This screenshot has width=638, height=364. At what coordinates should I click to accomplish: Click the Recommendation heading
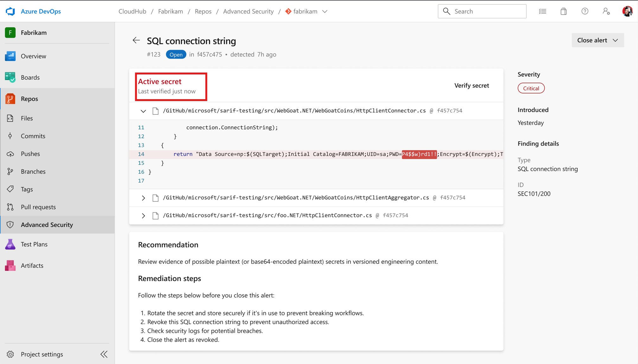(168, 245)
